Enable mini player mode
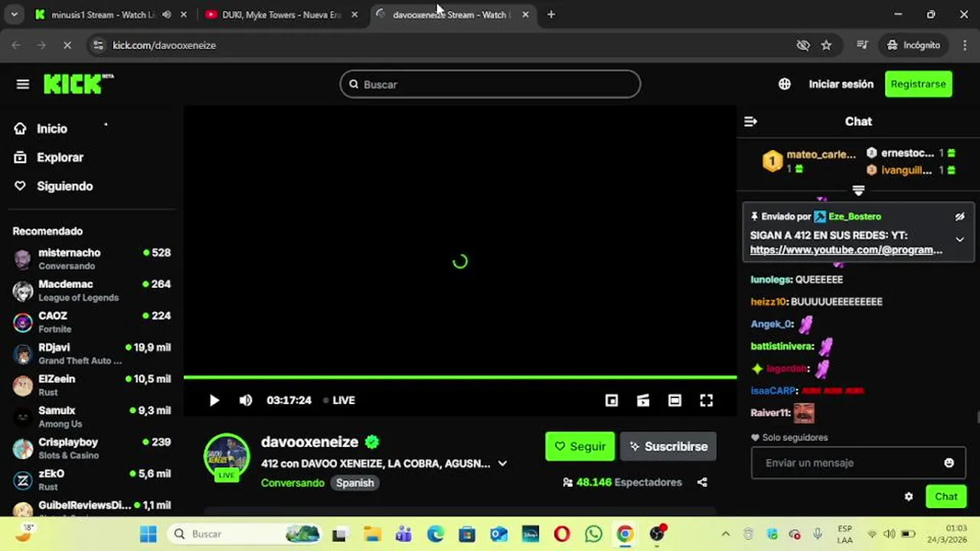 [612, 400]
